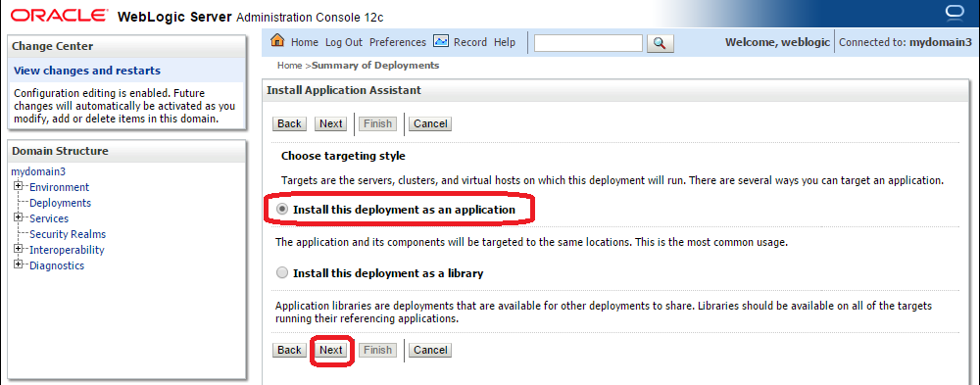
Task: Click the bottom Next button
Action: (330, 350)
